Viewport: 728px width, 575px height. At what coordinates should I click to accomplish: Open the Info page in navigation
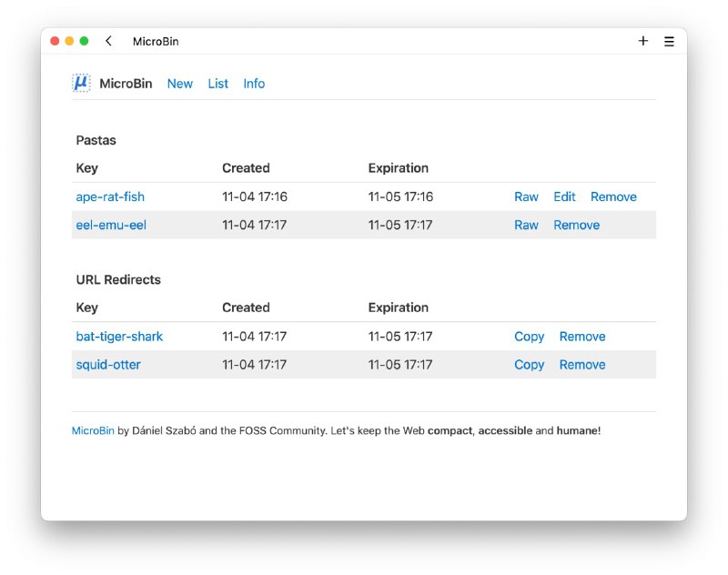pos(254,84)
